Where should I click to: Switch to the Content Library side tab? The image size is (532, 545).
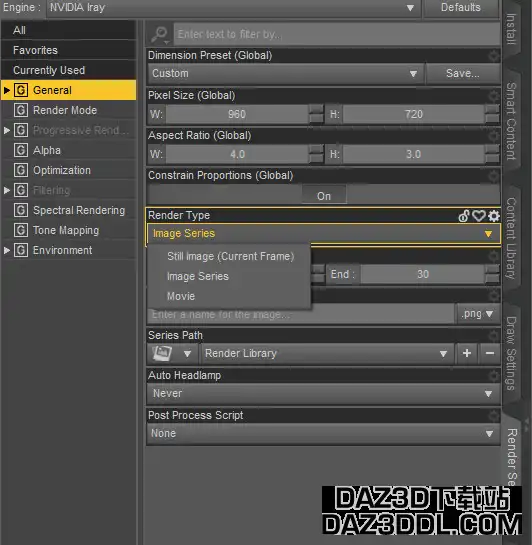coord(511,238)
